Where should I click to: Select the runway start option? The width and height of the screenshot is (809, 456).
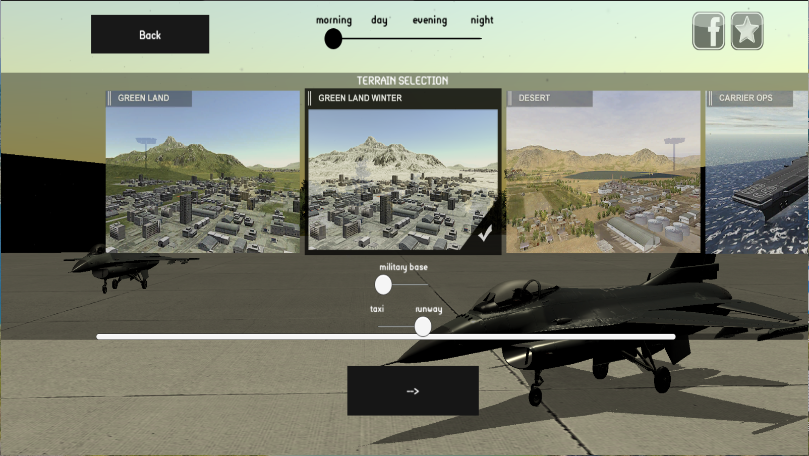pos(428,309)
